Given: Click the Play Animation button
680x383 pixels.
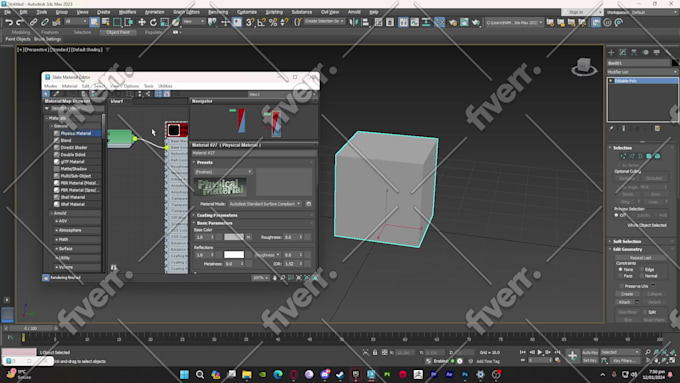Looking at the screenshot, I should (540, 352).
